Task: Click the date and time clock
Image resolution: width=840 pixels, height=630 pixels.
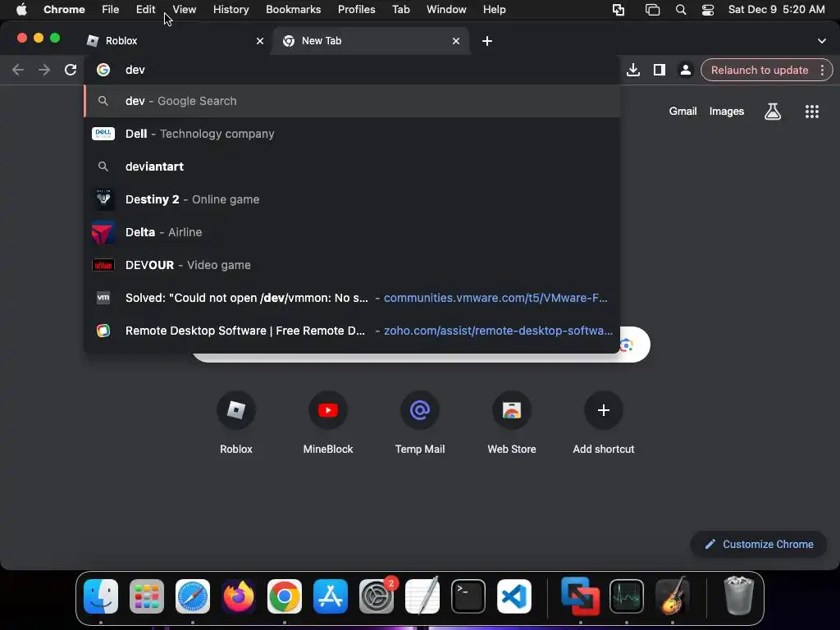Action: click(776, 9)
